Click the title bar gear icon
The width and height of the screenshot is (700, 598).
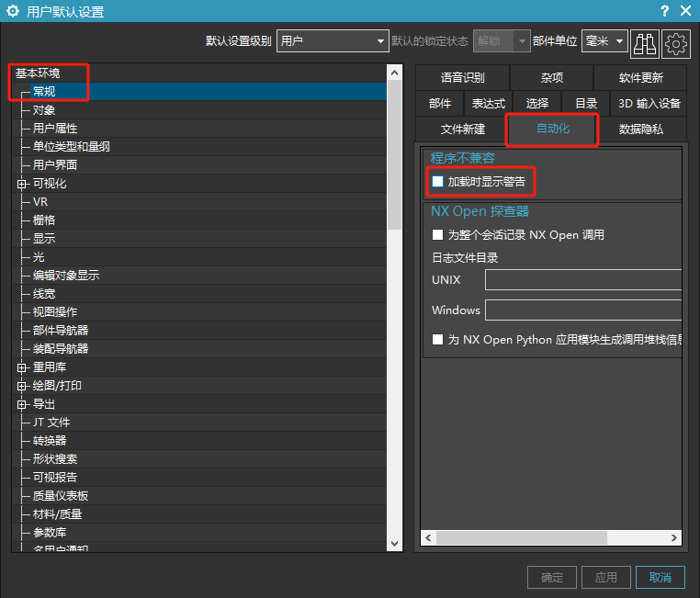[x=13, y=12]
